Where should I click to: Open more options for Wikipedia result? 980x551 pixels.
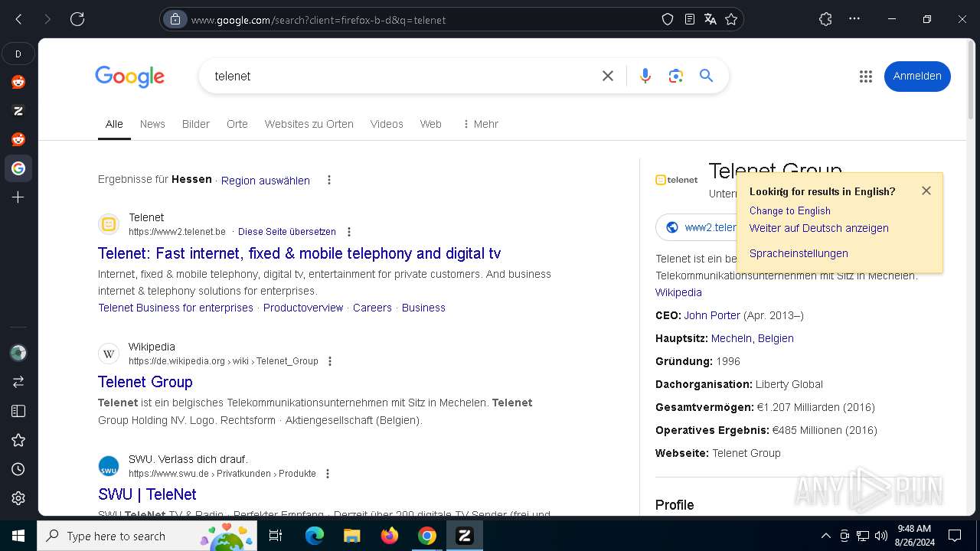click(x=330, y=361)
